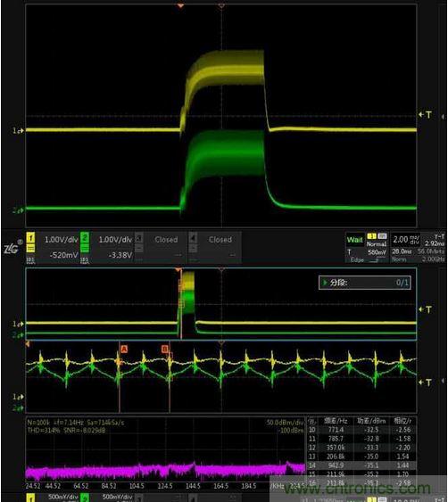Click the channel 2 ground level marker

[x=18, y=210]
